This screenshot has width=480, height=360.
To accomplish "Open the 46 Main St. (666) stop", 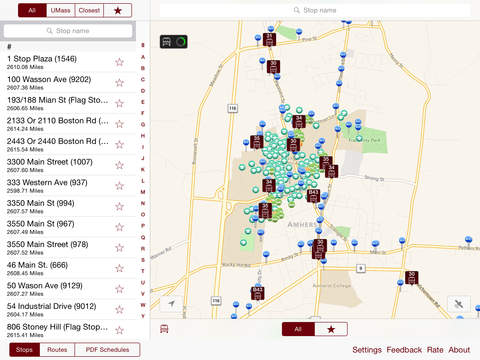I will tap(68, 268).
